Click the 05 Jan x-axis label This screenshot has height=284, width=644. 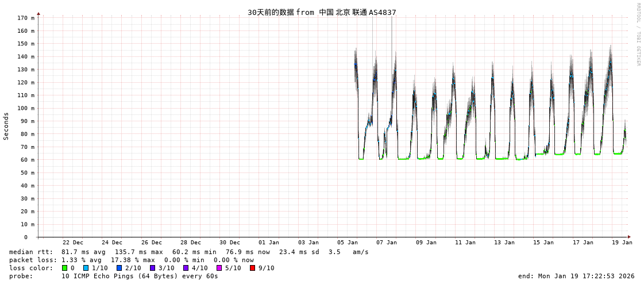347,243
